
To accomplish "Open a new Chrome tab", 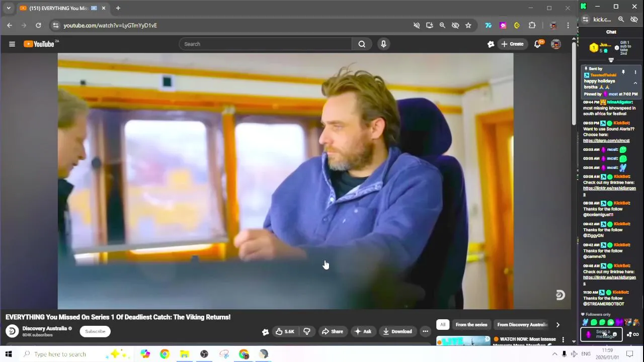I will click(x=118, y=8).
